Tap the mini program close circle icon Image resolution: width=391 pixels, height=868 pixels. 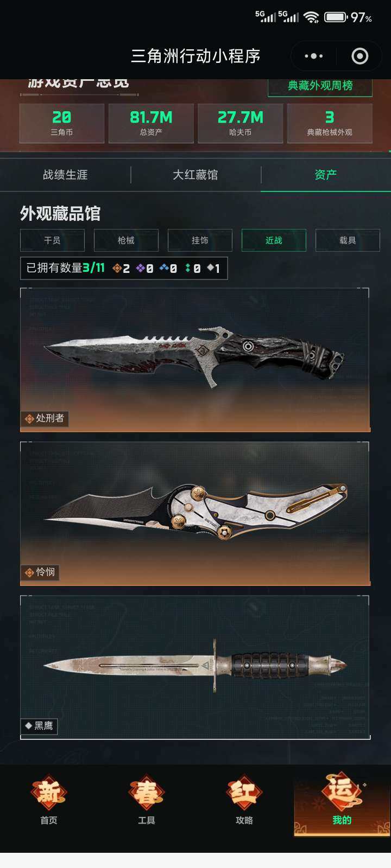coord(360,56)
